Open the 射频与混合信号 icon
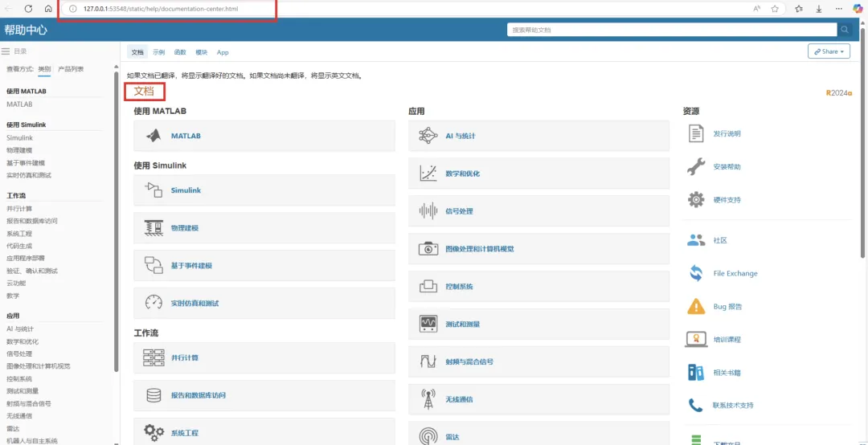This screenshot has width=868, height=445. (428, 361)
